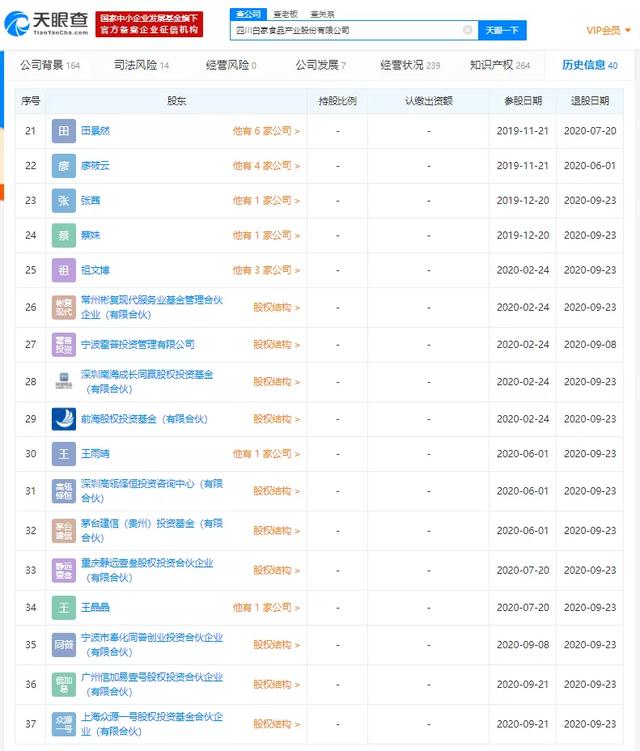This screenshot has height=751, width=640.
Task: Select the 查关系 search tab
Action: pos(323,14)
